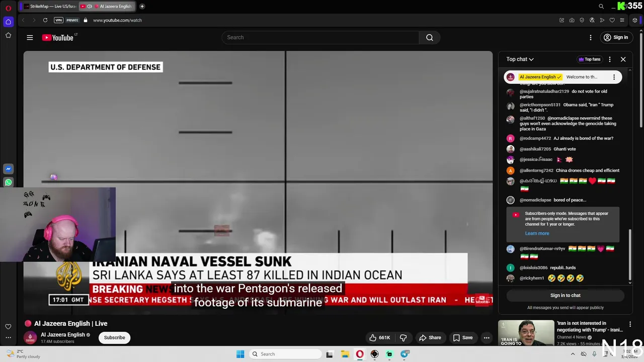Open site security padlock icon
644x362 pixels.
pyautogui.click(x=86, y=20)
